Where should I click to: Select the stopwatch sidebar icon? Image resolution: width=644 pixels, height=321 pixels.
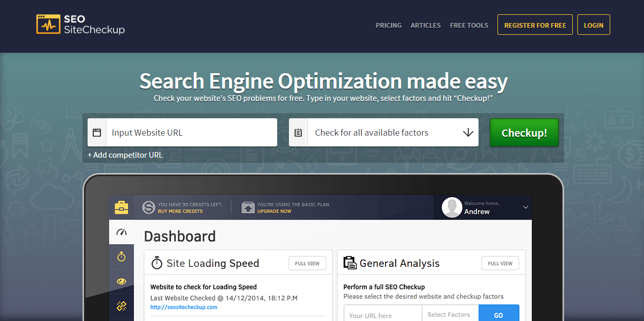coord(121,256)
